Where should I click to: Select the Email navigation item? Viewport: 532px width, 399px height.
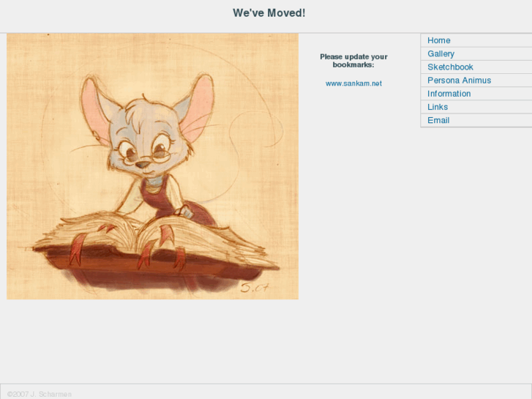pyautogui.click(x=438, y=120)
